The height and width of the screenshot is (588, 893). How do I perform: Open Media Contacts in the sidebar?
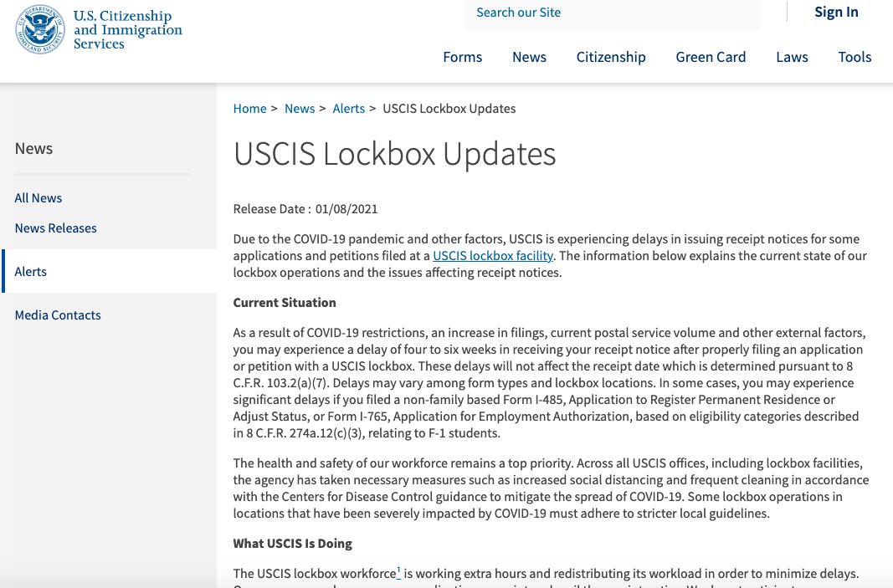coord(58,315)
